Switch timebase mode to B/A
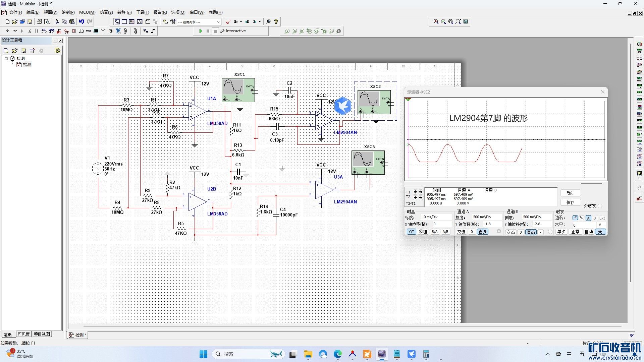Viewport: 644px width, 362px height. (434, 232)
